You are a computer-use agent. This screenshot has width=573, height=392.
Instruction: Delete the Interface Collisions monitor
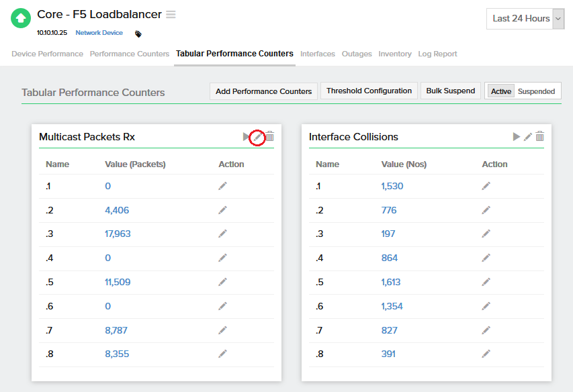click(x=539, y=137)
